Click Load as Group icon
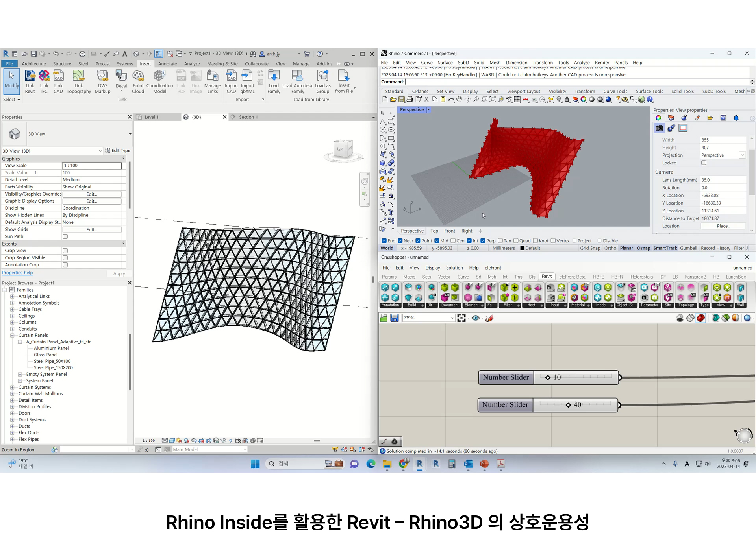The width and height of the screenshot is (756, 554). click(x=322, y=82)
